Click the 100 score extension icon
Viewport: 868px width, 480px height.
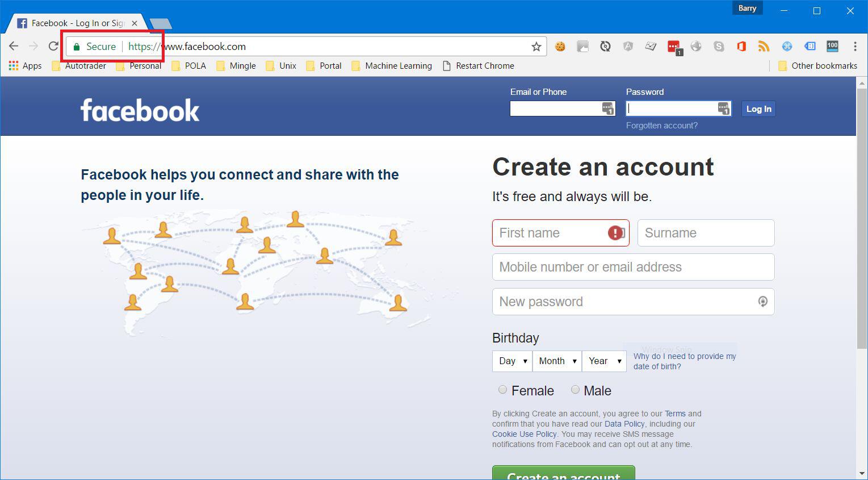click(x=832, y=47)
